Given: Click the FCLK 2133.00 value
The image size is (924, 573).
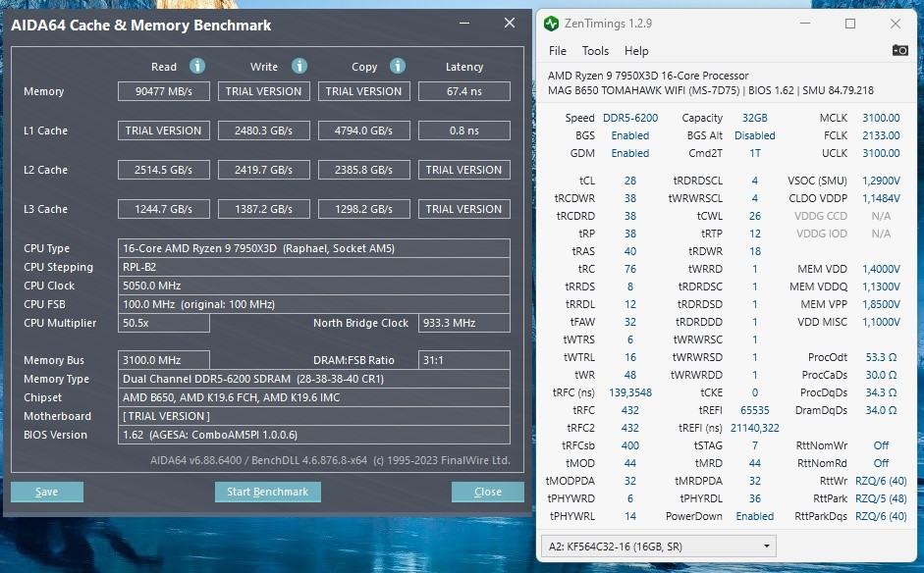Looking at the screenshot, I should [881, 135].
